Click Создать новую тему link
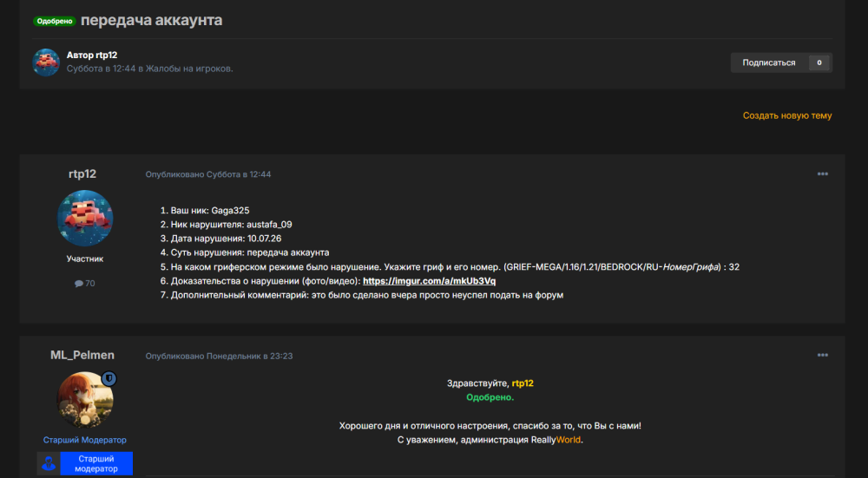Screen dimensions: 868x478 (x=787, y=115)
